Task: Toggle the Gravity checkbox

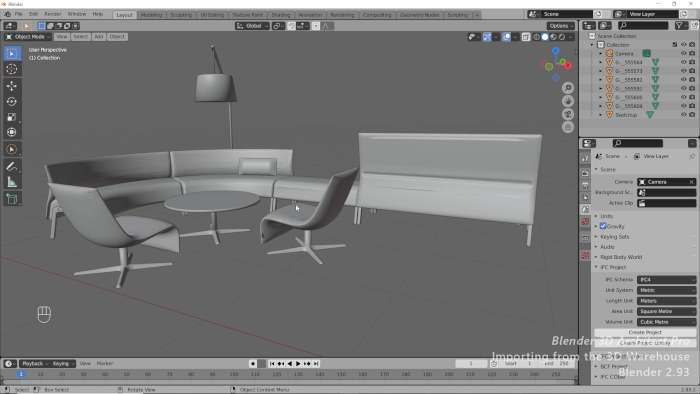Action: pyautogui.click(x=603, y=226)
